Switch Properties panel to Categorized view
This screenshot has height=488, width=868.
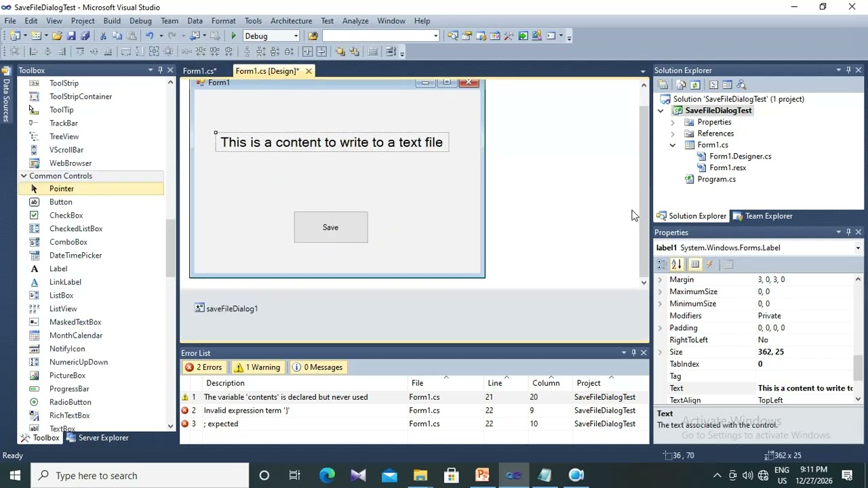click(662, 264)
